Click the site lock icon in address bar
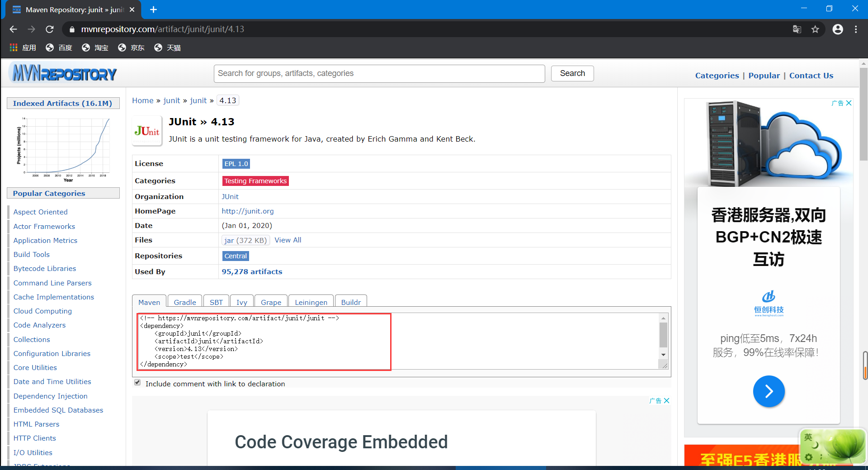 (71, 29)
